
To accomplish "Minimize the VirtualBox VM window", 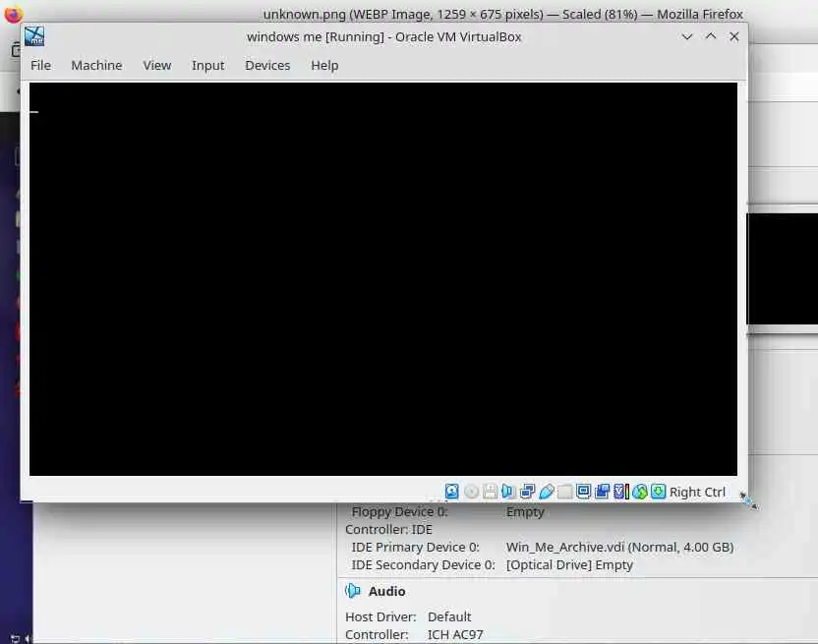I will (687, 36).
